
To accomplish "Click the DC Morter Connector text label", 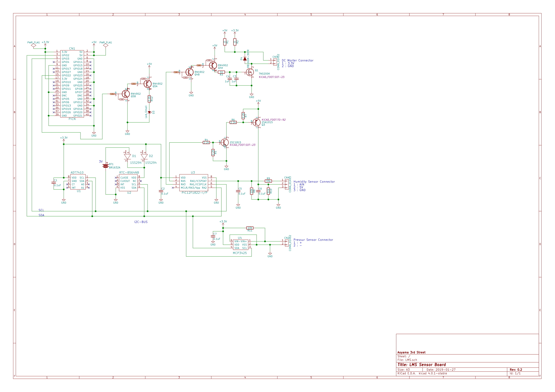I will pyautogui.click(x=297, y=60).
